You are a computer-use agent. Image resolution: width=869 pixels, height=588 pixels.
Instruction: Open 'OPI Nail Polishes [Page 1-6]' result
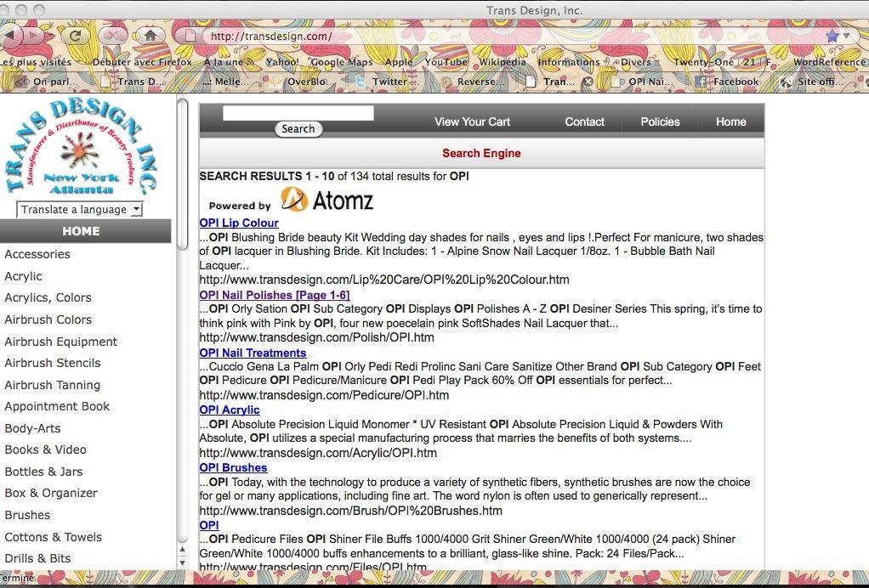275,295
